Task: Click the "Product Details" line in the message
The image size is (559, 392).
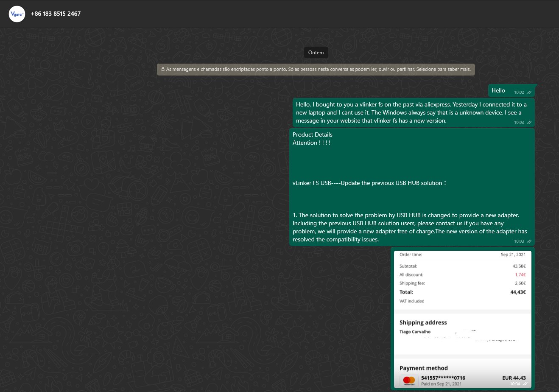Action: (x=313, y=134)
